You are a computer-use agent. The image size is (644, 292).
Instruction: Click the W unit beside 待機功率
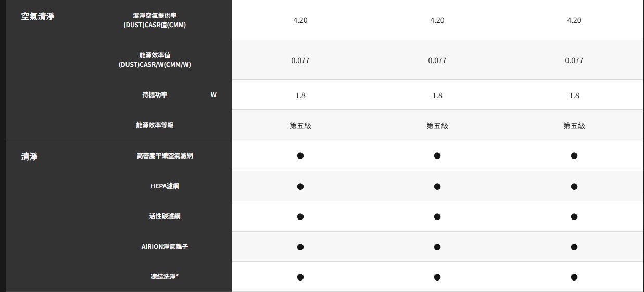(x=213, y=95)
